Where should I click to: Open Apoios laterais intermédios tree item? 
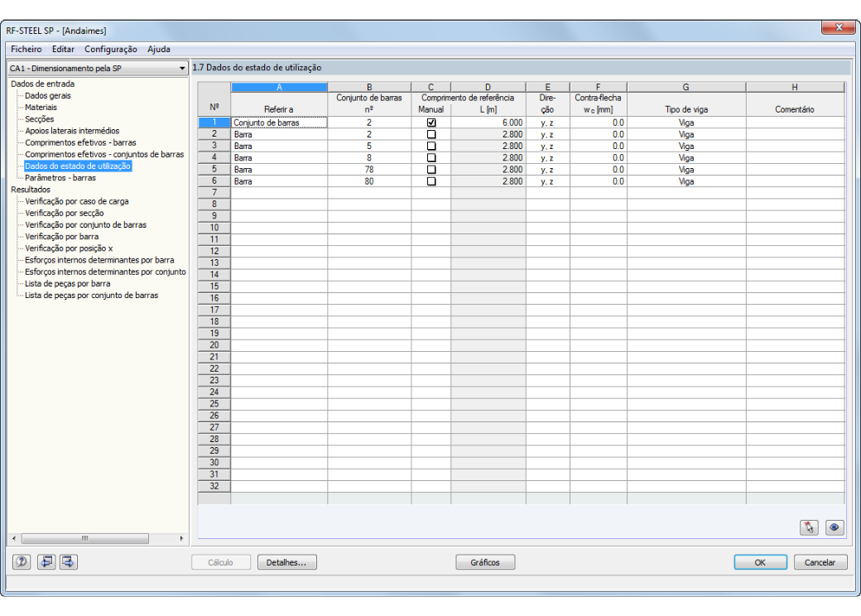click(x=72, y=131)
